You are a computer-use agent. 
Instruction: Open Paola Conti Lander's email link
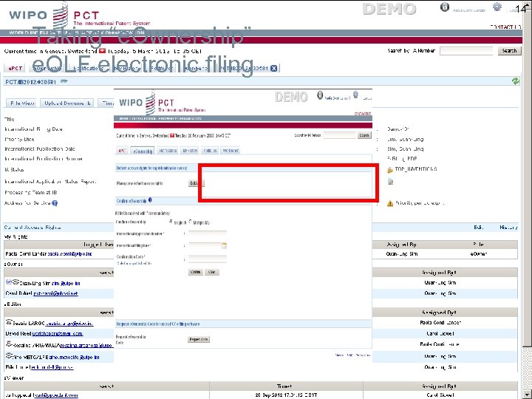pos(70,253)
